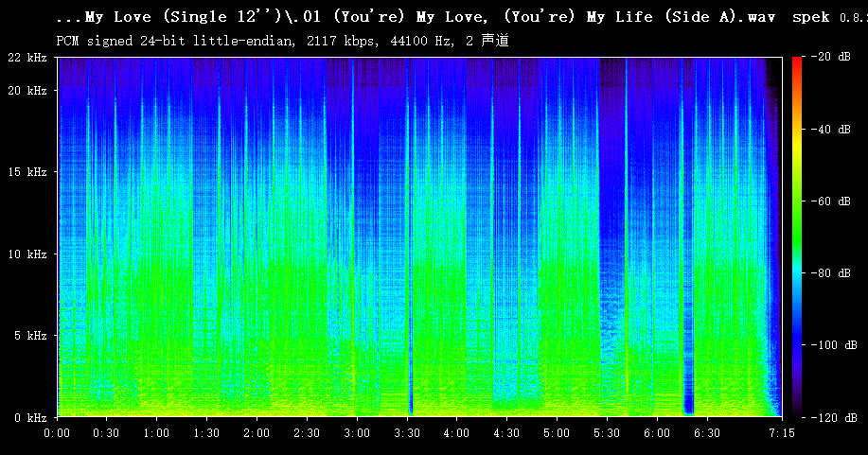
Task: Click the -20 dB scale label
Action: point(830,59)
